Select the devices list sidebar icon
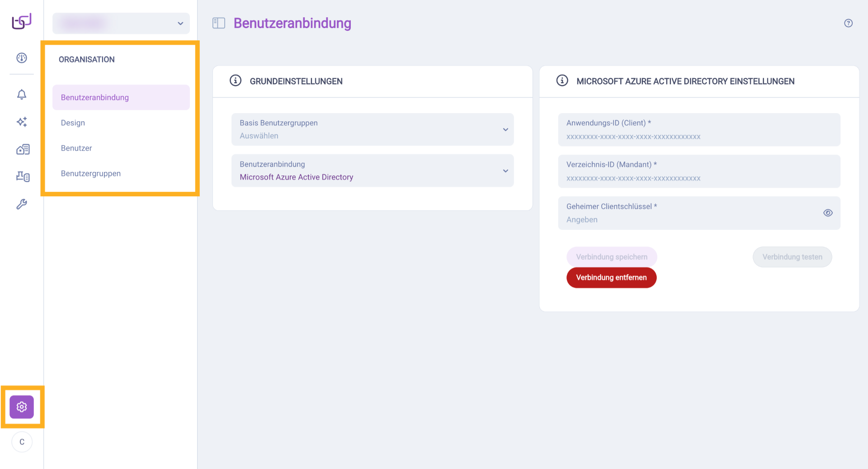The image size is (868, 469). click(22, 176)
